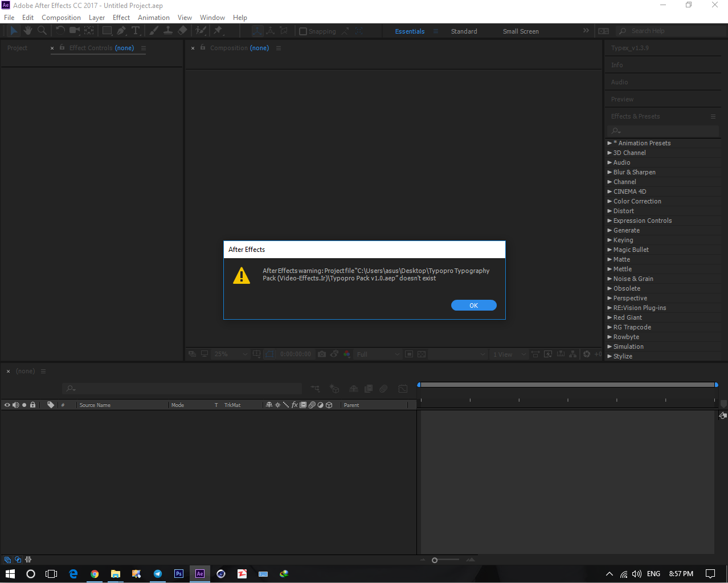Screen dimensions: 728x583
Task: Expand the RG Trapcode category
Action: point(610,327)
